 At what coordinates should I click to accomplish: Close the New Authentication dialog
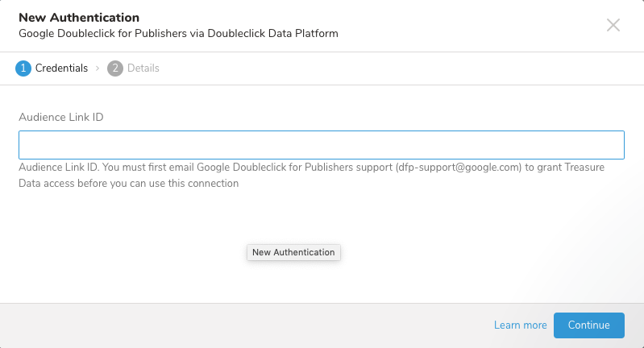(613, 25)
